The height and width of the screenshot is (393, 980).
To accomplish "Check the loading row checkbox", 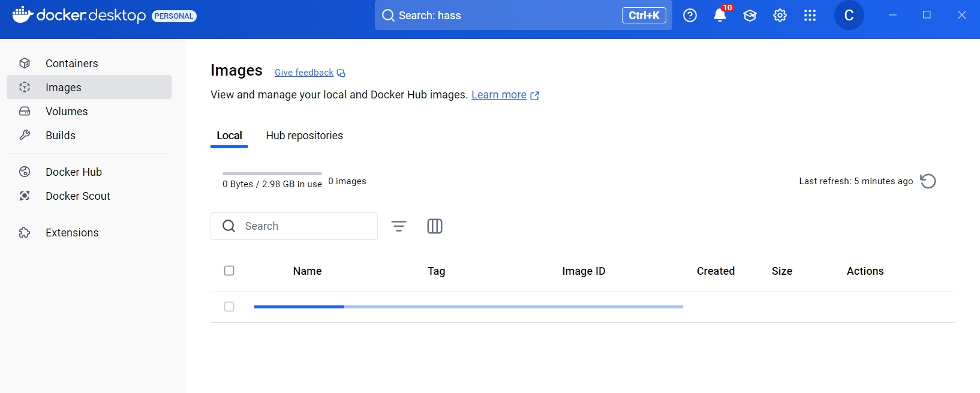I will click(x=229, y=307).
